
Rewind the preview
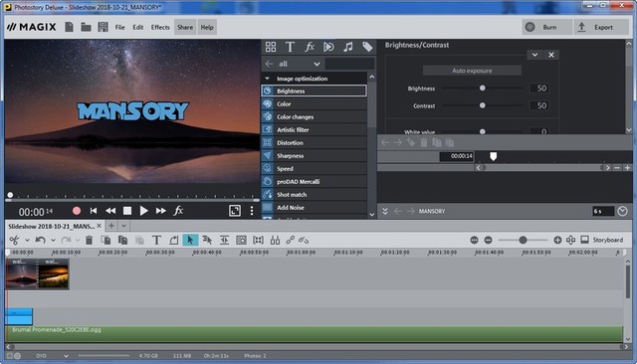tap(110, 210)
